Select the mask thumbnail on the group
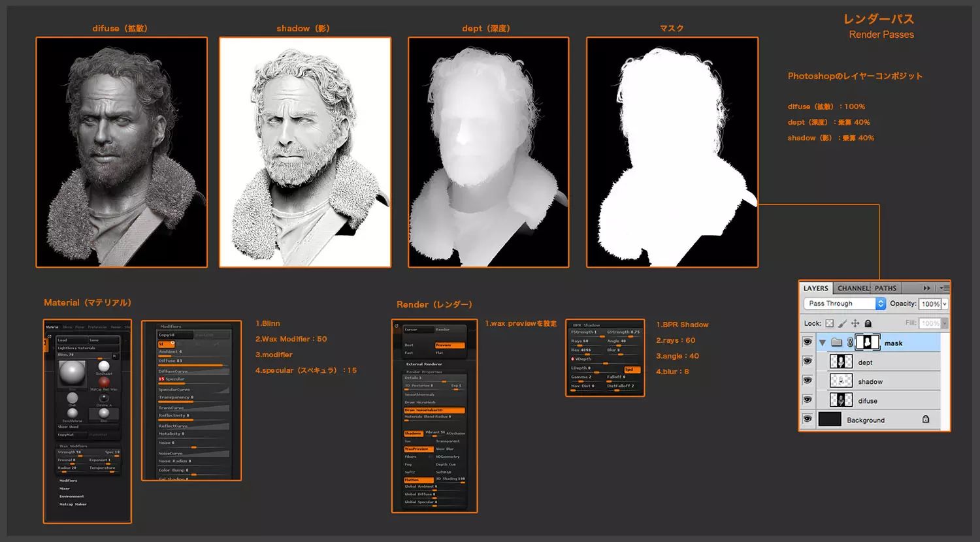The width and height of the screenshot is (980, 542). [x=868, y=342]
